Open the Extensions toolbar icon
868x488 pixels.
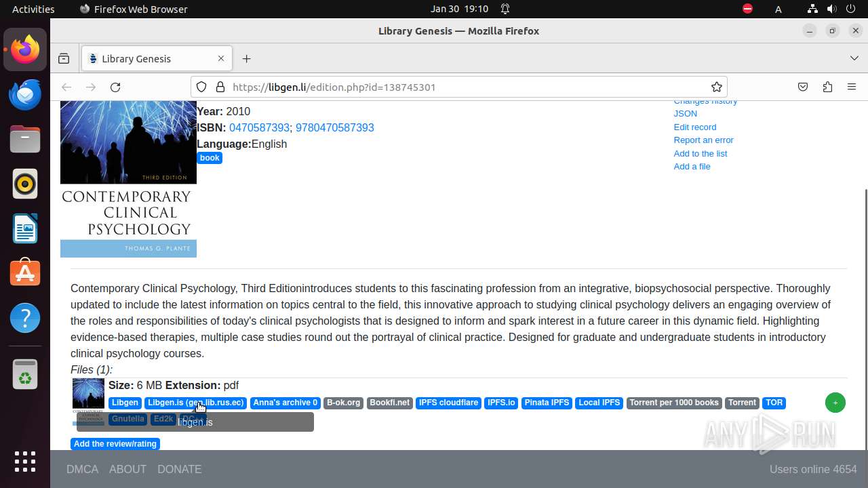(x=827, y=87)
